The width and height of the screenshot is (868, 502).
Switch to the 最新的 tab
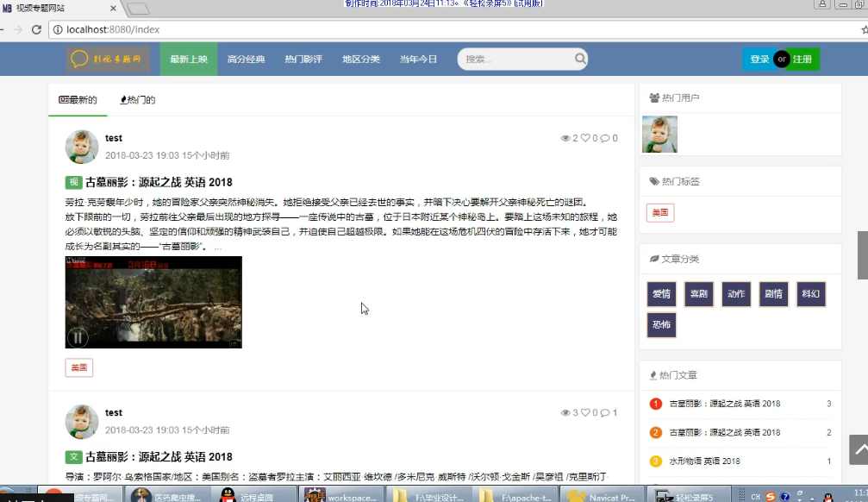78,100
